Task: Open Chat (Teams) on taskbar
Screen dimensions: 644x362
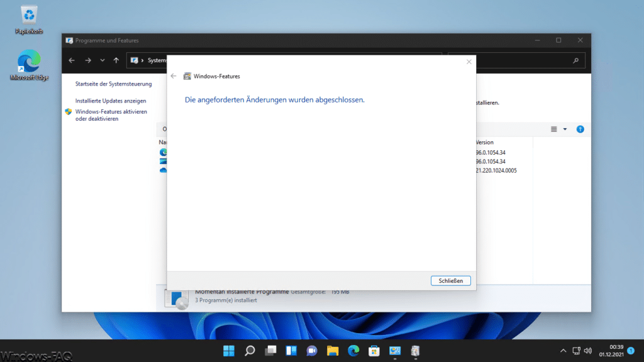Action: click(312, 351)
